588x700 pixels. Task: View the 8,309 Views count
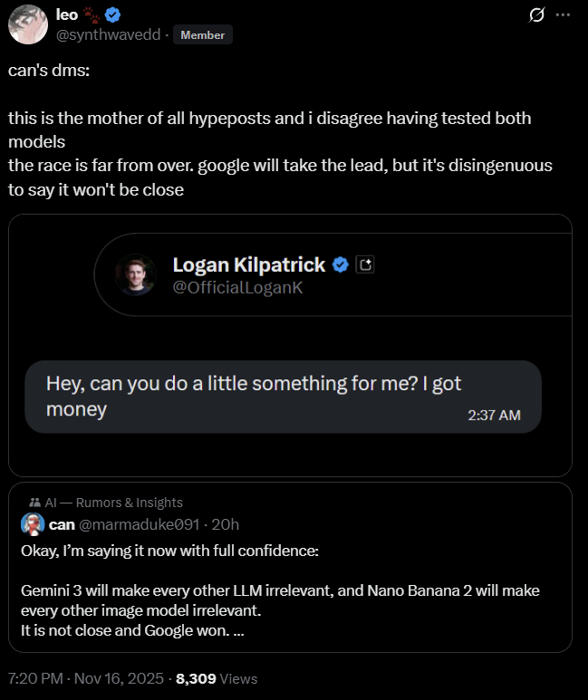point(217,678)
